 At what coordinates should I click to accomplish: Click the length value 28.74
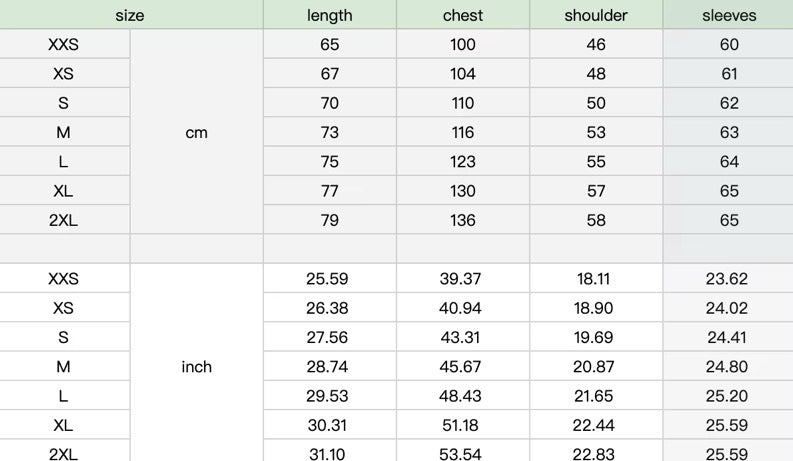point(327,367)
